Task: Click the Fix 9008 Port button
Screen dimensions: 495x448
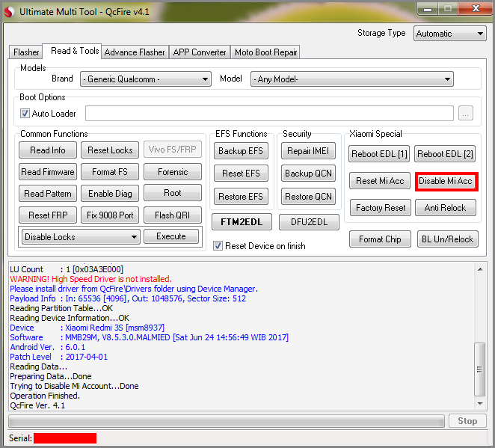Action: pos(110,215)
